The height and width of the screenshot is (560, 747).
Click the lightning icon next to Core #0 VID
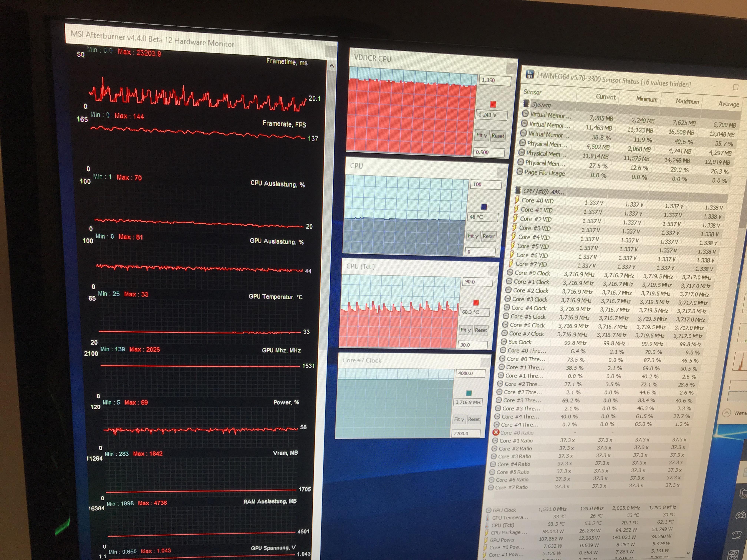point(517,200)
